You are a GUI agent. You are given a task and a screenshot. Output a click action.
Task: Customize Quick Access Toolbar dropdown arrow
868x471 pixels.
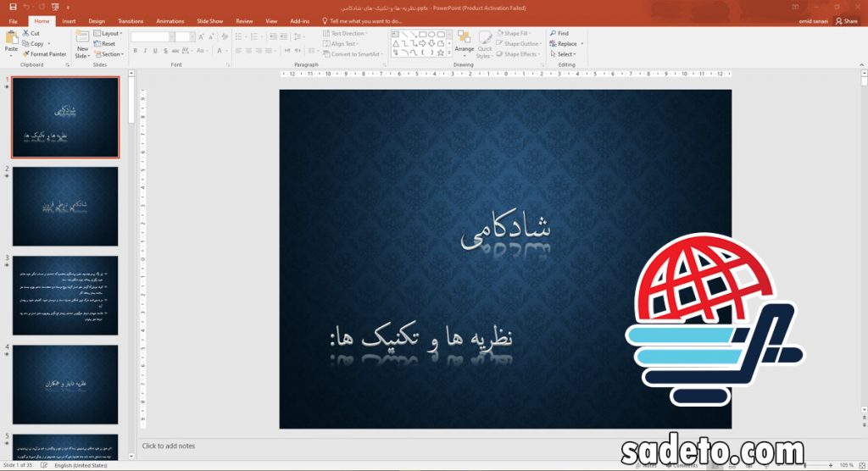pos(68,8)
